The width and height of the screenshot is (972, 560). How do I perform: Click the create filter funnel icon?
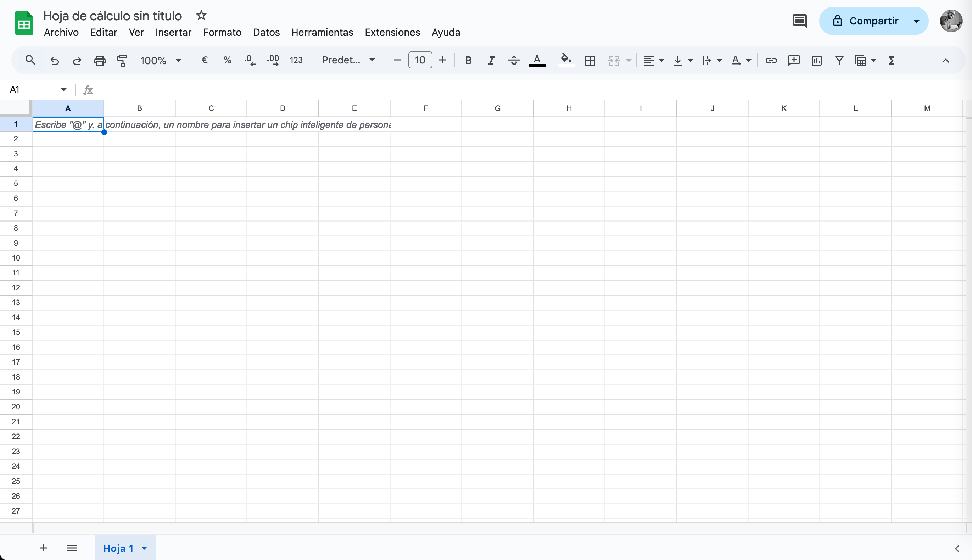click(x=839, y=60)
